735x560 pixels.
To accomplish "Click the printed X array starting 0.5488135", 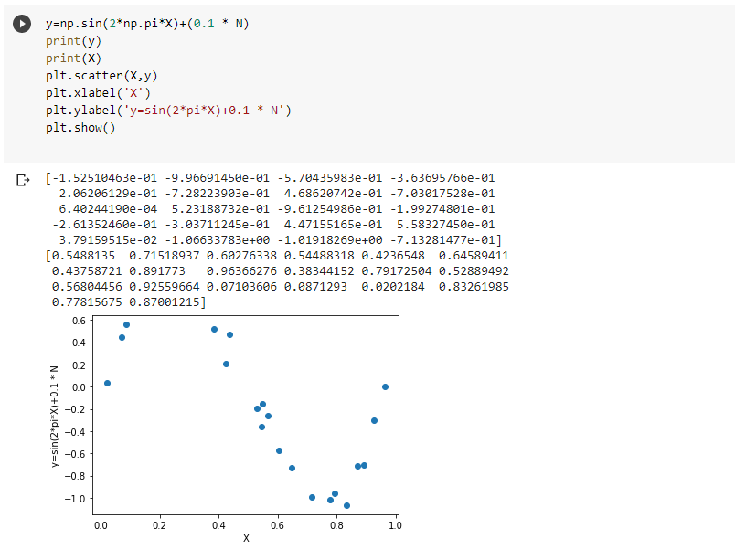I will (x=276, y=255).
